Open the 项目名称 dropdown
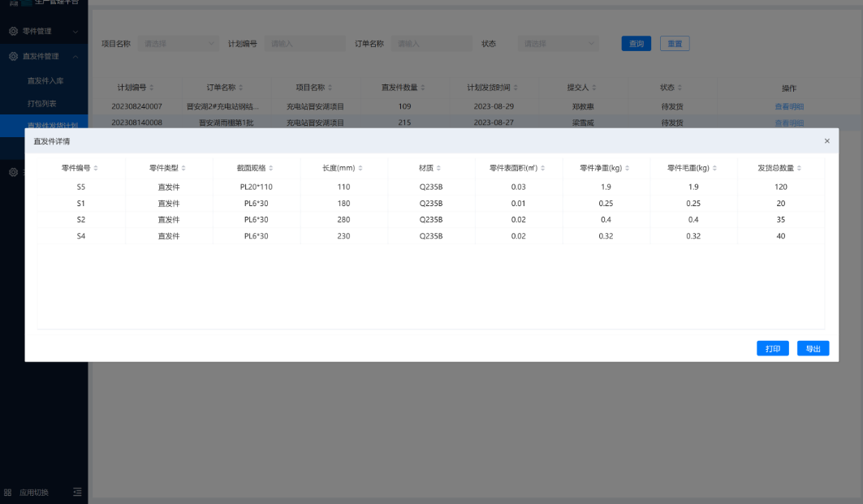Screen dimensions: 863x504 178,44
